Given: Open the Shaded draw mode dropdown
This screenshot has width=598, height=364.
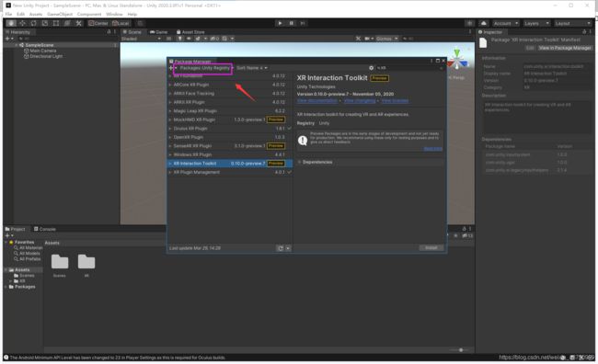Looking at the screenshot, I should (x=141, y=39).
